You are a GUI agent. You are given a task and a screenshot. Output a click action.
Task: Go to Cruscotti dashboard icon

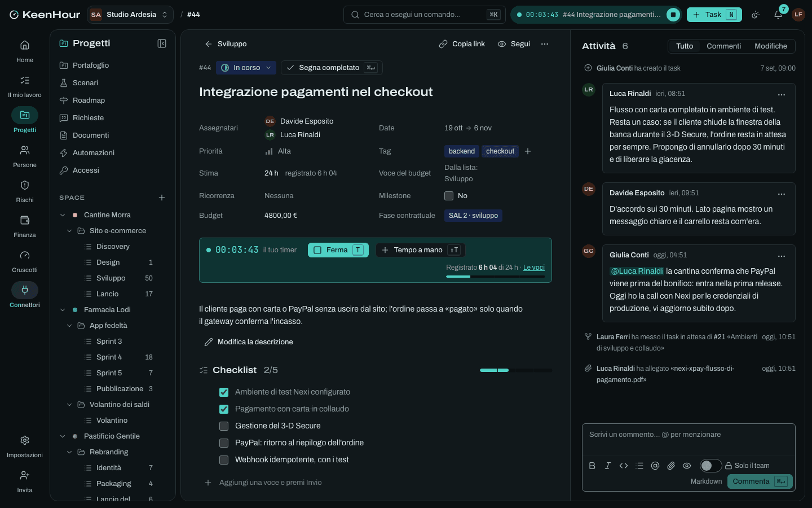coord(25,261)
